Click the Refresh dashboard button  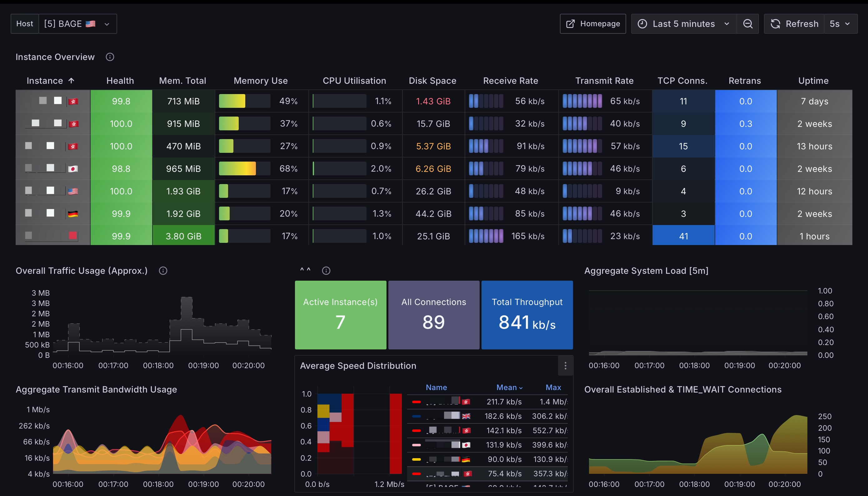794,24
